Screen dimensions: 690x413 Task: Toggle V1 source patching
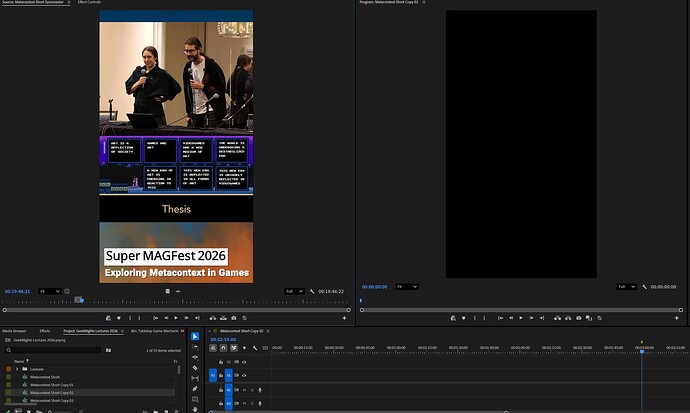pos(213,376)
